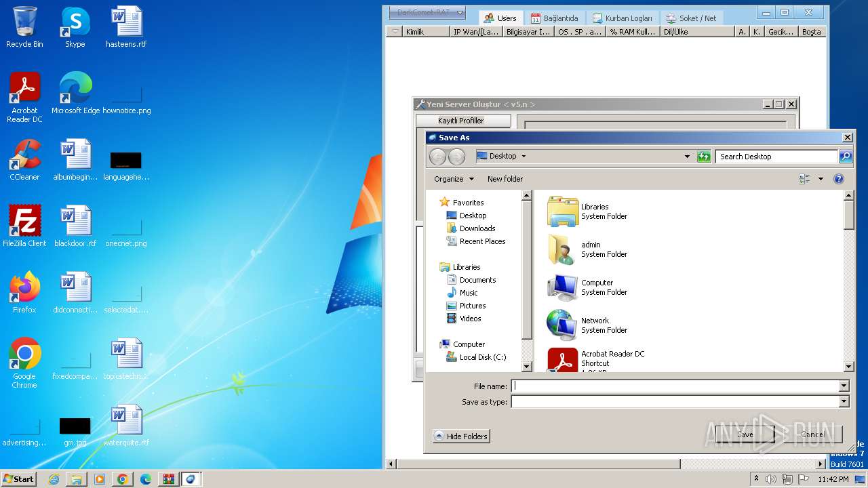Open blackdoor.rtf desktop file

75,226
